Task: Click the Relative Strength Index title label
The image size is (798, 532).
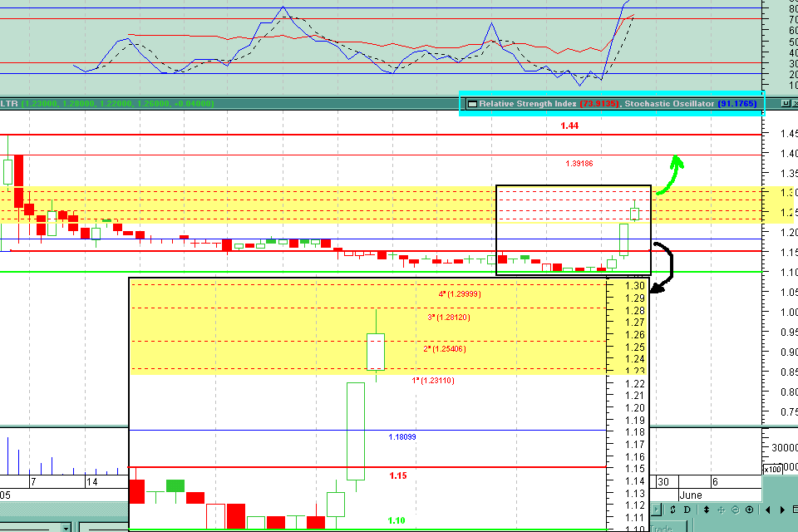Action: (x=528, y=103)
